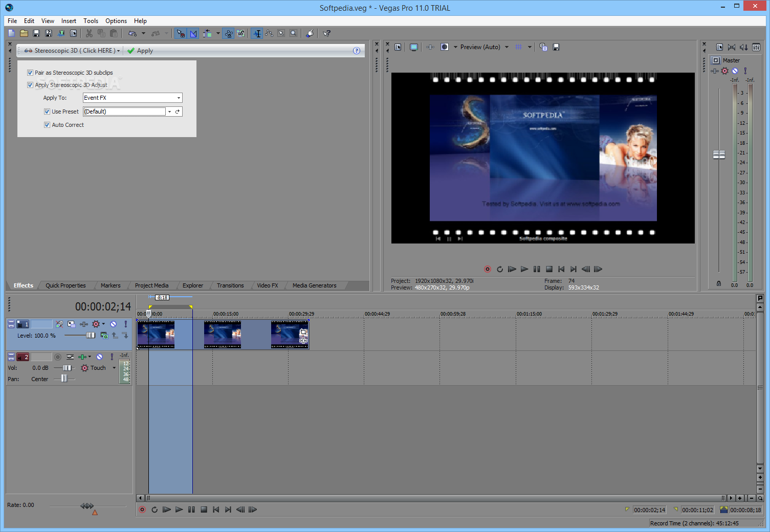Switch to the Transitions tab
This screenshot has width=770, height=532.
click(x=230, y=285)
